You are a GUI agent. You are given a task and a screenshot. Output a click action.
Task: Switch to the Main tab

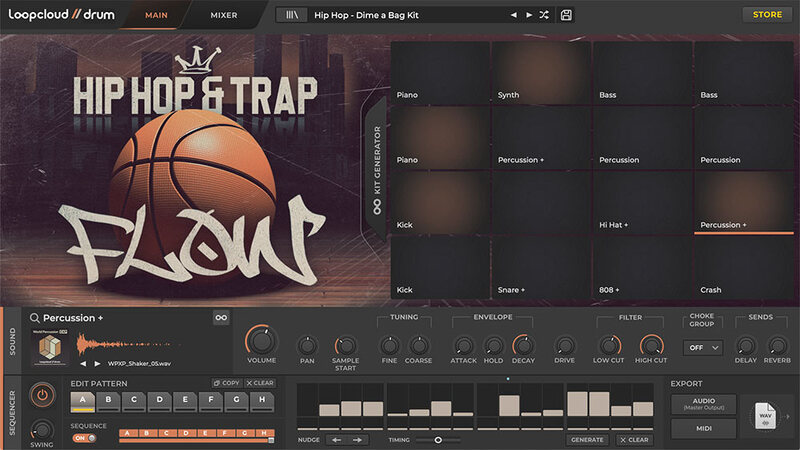point(156,15)
